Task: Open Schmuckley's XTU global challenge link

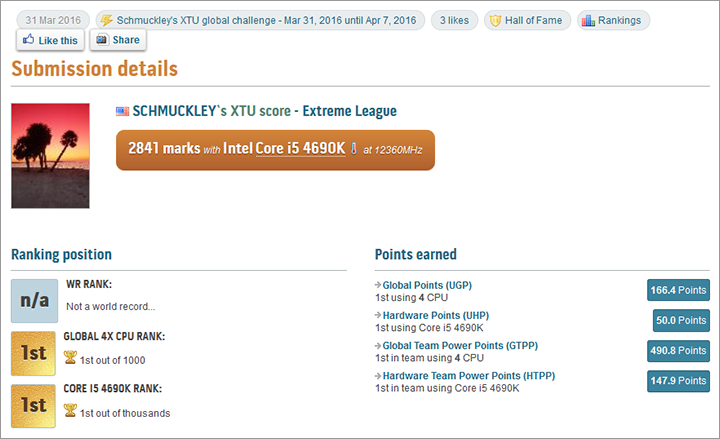Action: (x=260, y=20)
